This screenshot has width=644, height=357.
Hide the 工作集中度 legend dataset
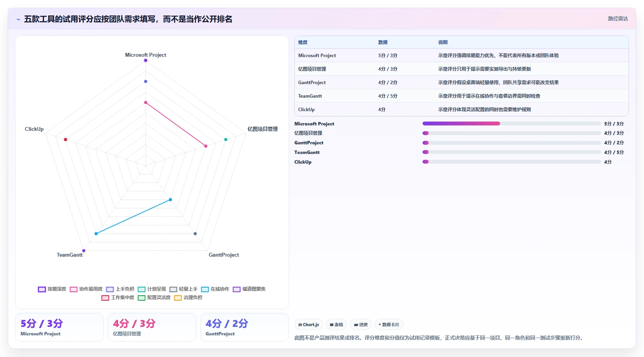(x=118, y=298)
